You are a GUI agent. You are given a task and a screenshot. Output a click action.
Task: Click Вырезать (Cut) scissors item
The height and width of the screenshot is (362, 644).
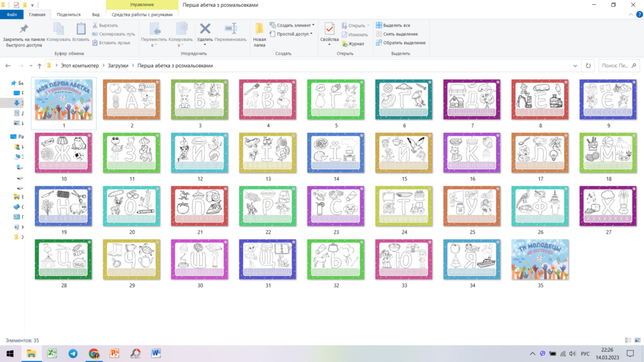pyautogui.click(x=105, y=25)
